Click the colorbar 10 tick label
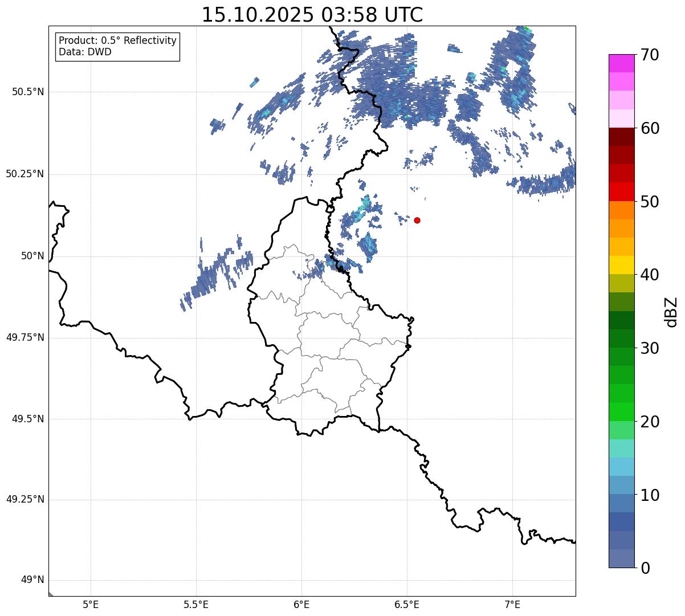Image resolution: width=685 pixels, height=616 pixels. [x=649, y=495]
